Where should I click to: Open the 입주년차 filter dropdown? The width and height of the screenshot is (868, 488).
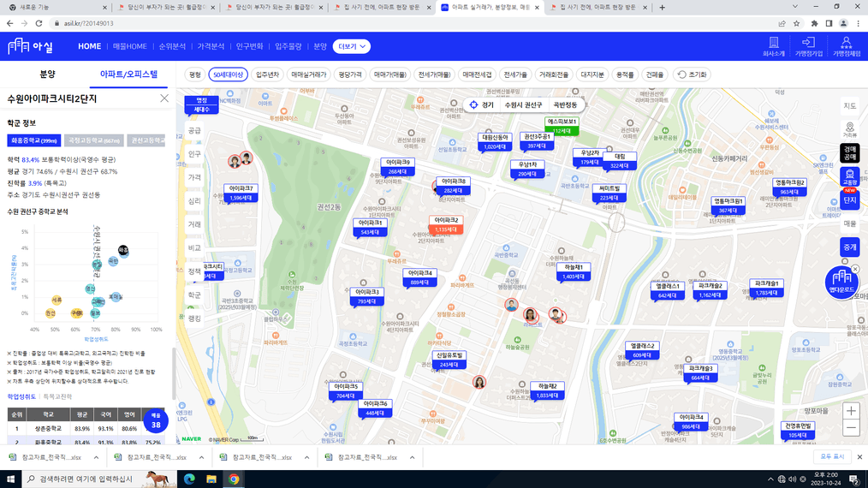[x=267, y=74]
